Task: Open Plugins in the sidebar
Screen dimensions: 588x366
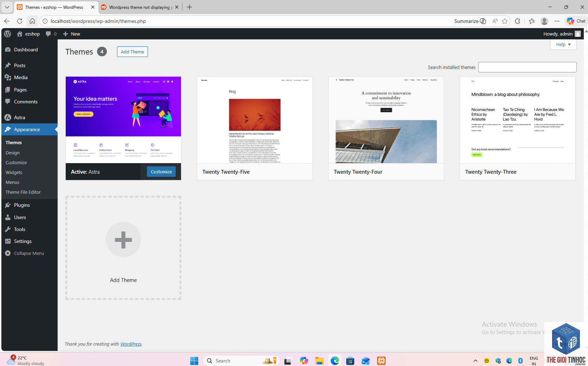Action: [30, 205]
